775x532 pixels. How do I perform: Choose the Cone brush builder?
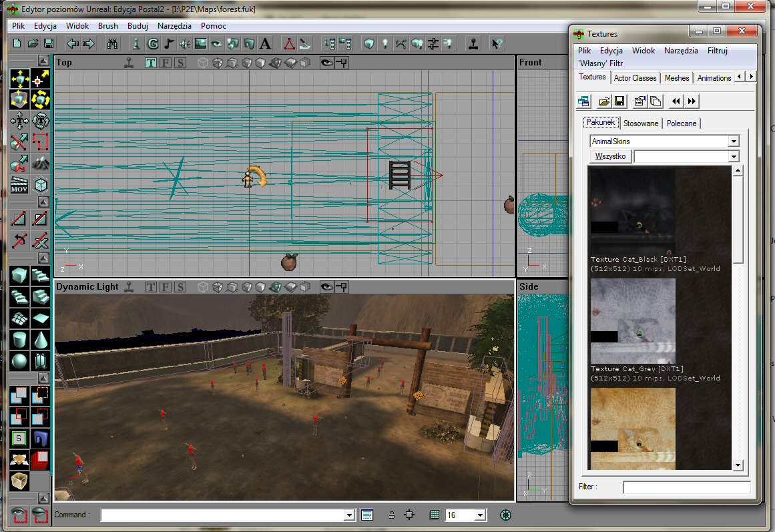tap(40, 340)
